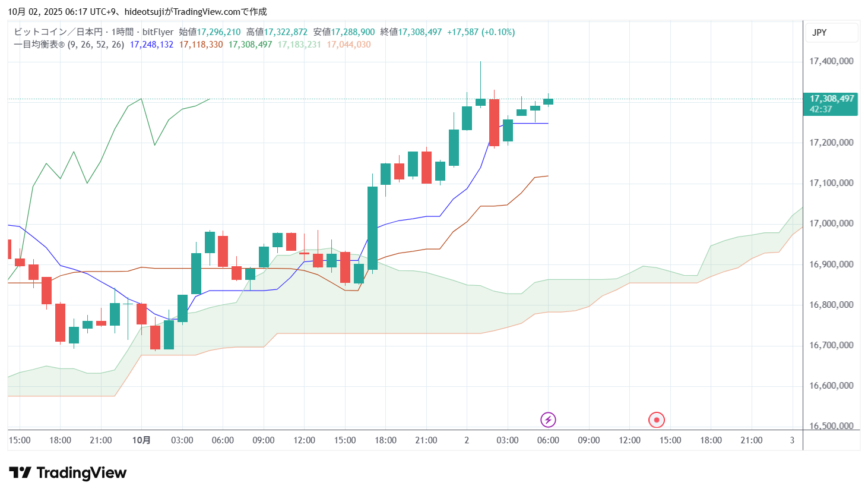Screen dimensions: 868x495
Task: Click the blue conversion line value 17,248,132
Action: [151, 45]
